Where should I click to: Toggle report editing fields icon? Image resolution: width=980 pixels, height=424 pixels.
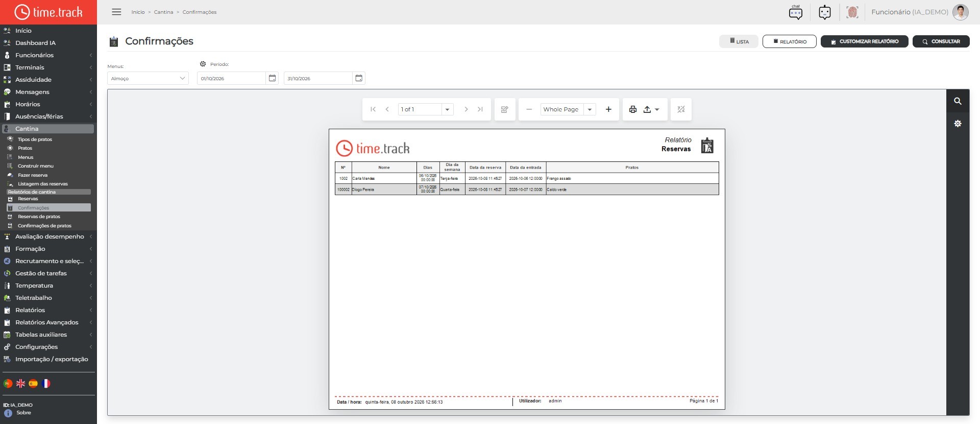(x=505, y=109)
